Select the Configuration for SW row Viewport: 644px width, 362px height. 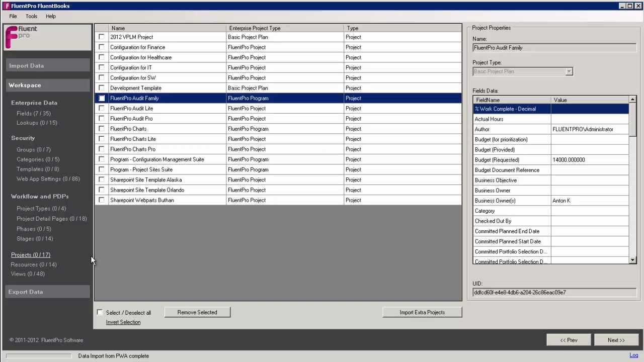tap(278, 78)
